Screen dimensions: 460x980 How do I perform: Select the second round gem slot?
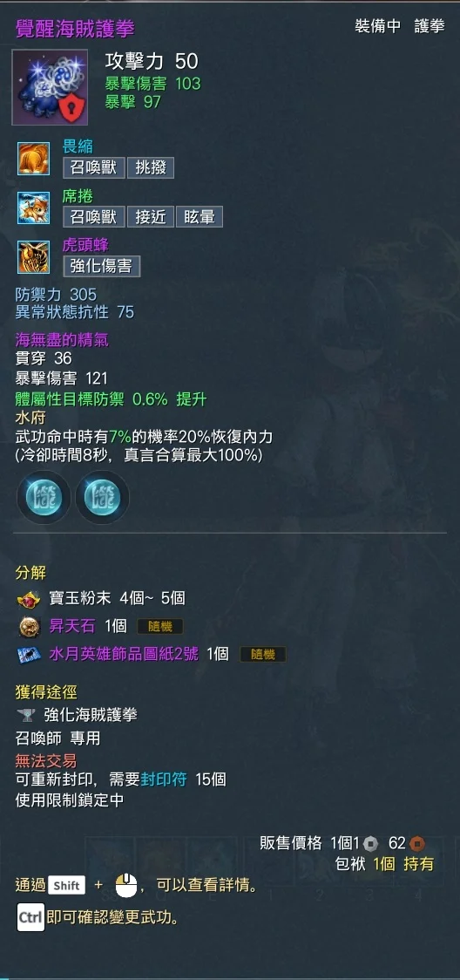point(102,497)
